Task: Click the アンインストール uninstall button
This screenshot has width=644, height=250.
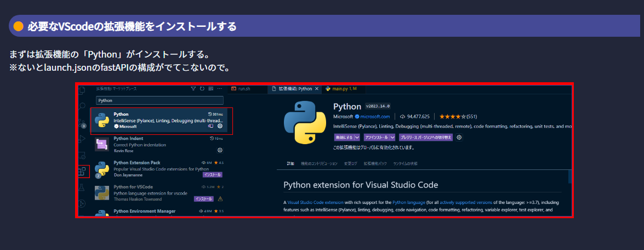Action: 377,137
